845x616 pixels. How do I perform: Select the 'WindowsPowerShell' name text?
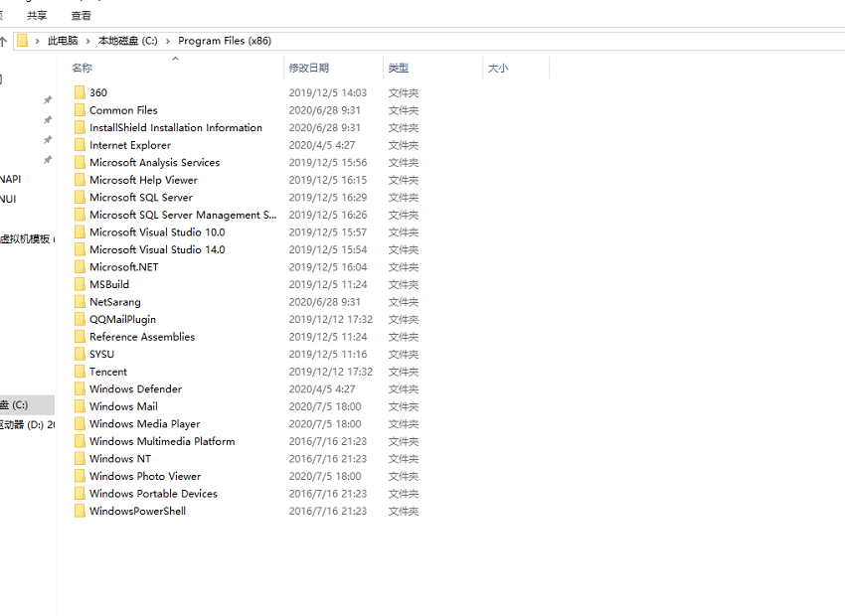tap(137, 511)
